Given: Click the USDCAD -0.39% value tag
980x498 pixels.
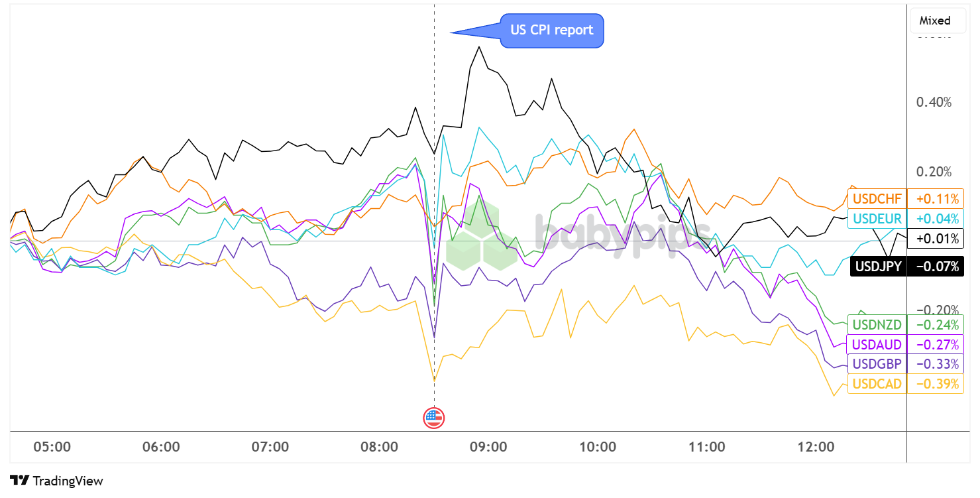Looking at the screenshot, I should [936, 384].
